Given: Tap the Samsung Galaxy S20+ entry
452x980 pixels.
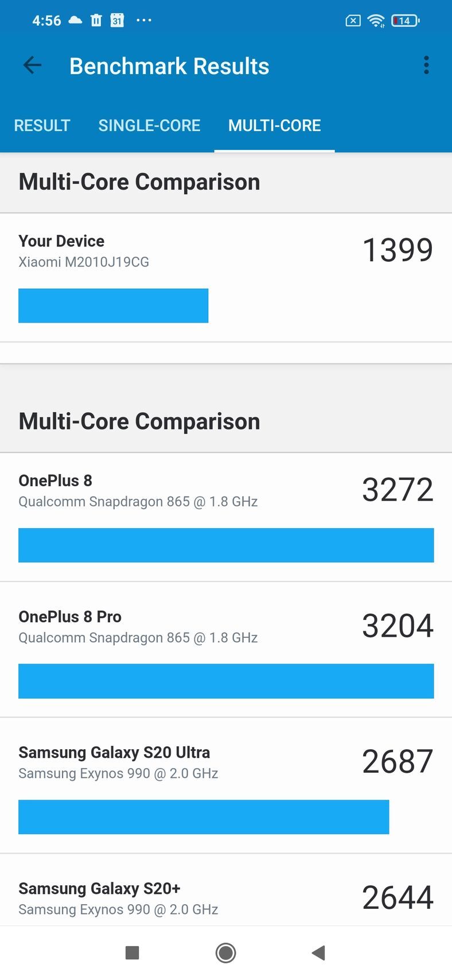Looking at the screenshot, I should tap(226, 898).
